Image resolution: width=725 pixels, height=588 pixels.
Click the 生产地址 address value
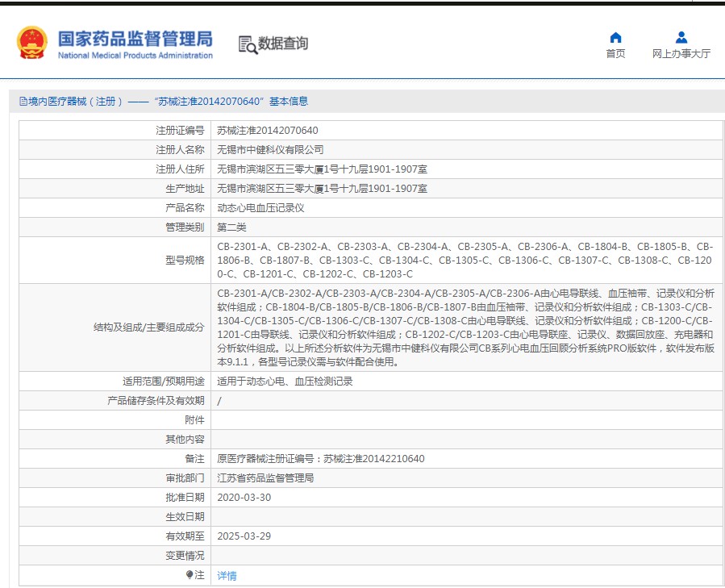pyautogui.click(x=323, y=189)
